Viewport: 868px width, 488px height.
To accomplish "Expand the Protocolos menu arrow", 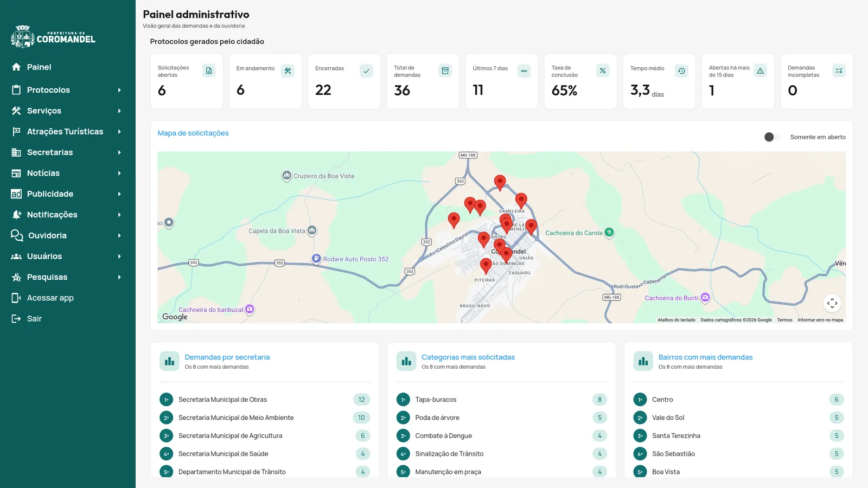I will [x=119, y=90].
